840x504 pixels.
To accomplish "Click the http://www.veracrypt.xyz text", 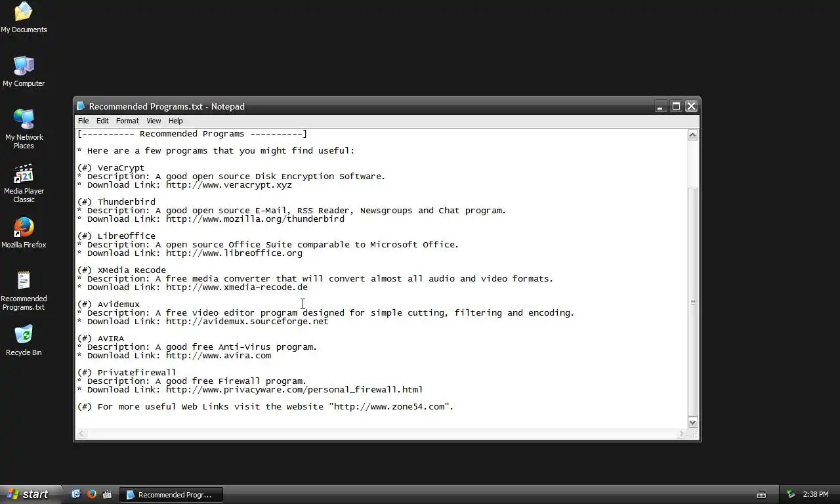I will [x=228, y=185].
